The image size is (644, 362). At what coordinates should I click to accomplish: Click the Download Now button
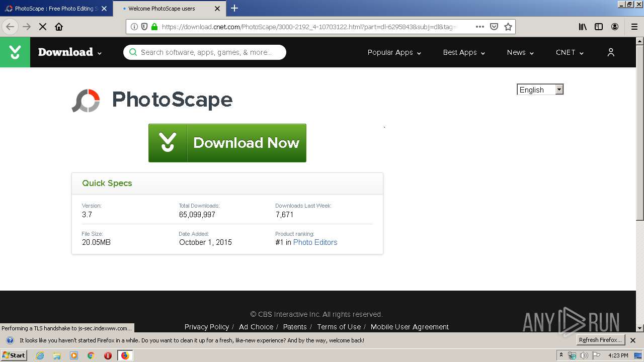(227, 143)
